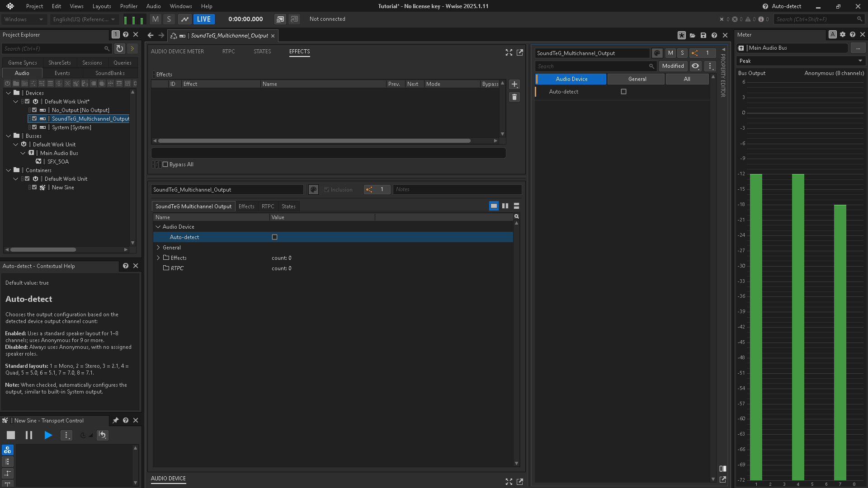Collapse the Containers folder
Screen dimensions: 868x488
point(9,170)
